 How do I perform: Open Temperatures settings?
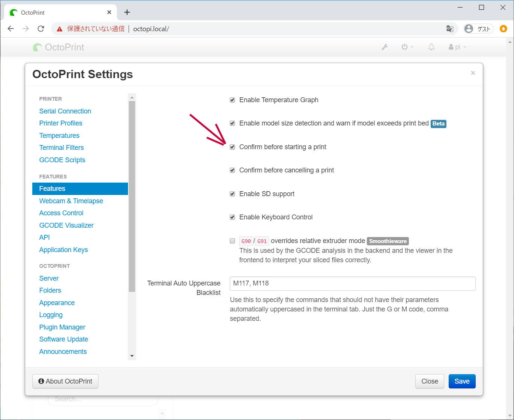[x=59, y=136]
